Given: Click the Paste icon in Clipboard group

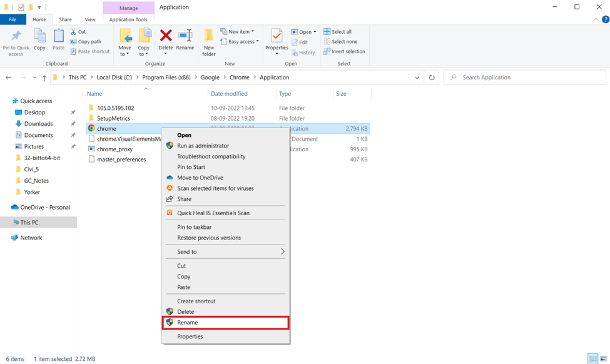Looking at the screenshot, I should click(58, 38).
